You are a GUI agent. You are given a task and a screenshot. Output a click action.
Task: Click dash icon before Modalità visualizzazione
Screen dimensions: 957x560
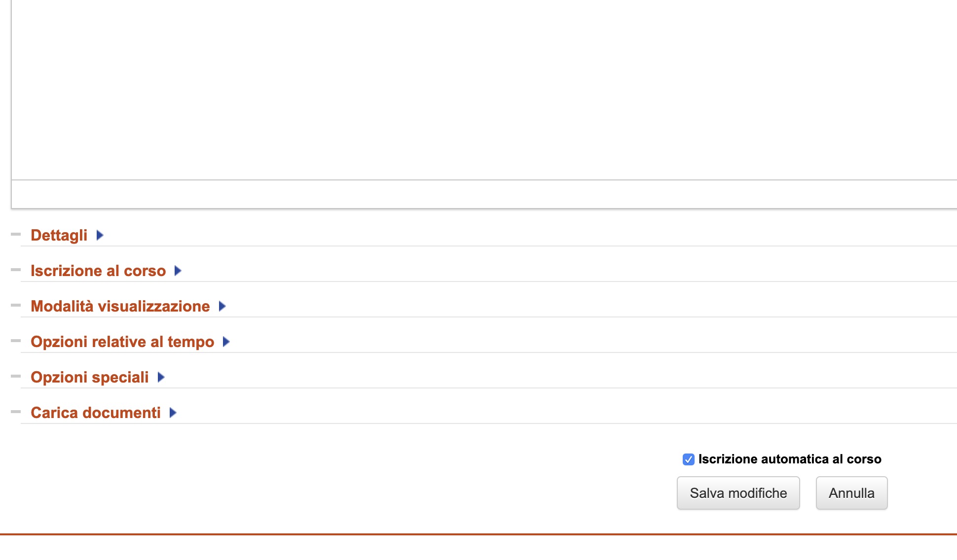[x=16, y=305]
